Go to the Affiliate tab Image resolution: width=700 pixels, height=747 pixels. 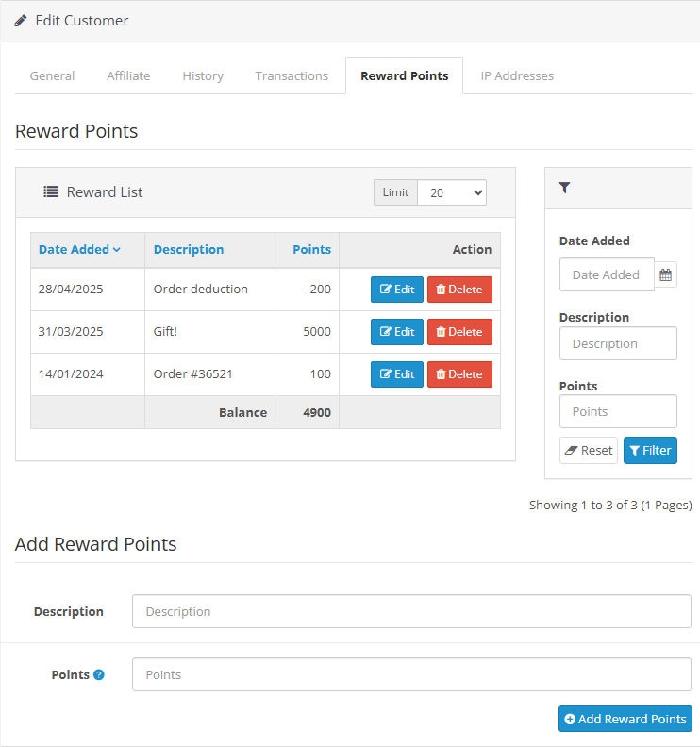click(x=128, y=75)
